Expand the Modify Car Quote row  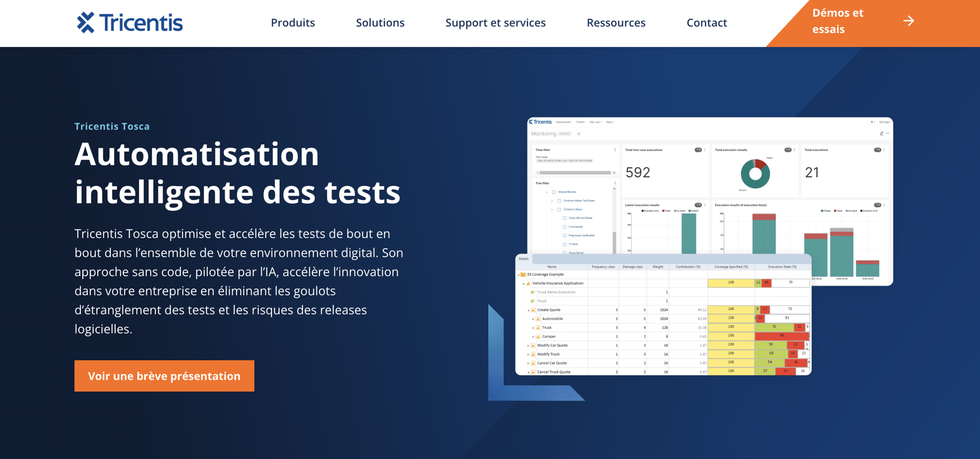coord(529,345)
